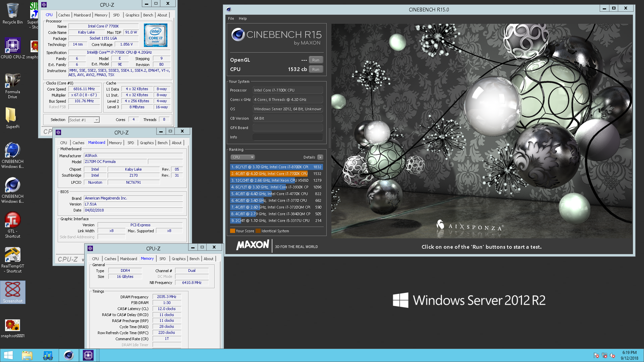Open the GTL Shortcut desktop icon
Image resolution: width=644 pixels, height=362 pixels.
(12, 225)
